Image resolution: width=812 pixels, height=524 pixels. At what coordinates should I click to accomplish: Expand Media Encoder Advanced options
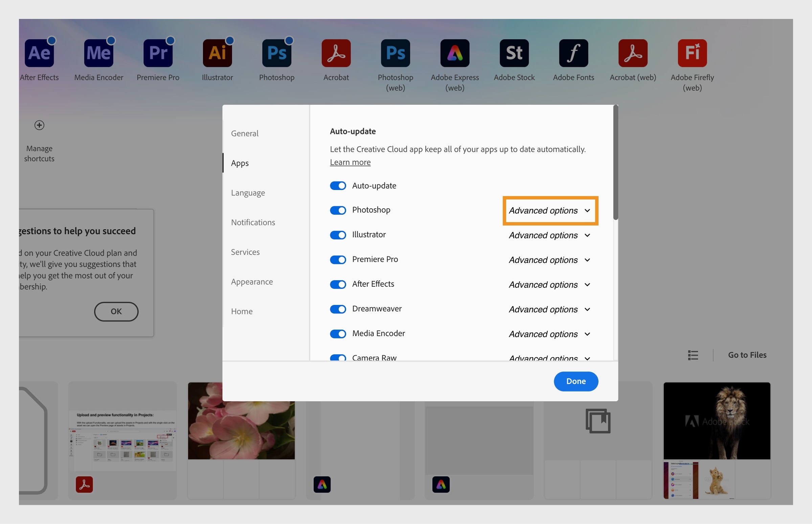tap(549, 334)
